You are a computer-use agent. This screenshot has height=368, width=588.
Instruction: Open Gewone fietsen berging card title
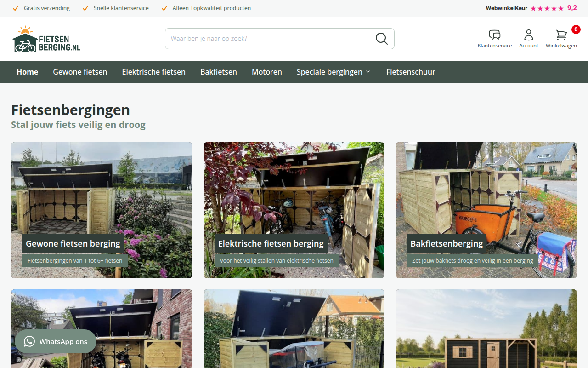pyautogui.click(x=73, y=243)
